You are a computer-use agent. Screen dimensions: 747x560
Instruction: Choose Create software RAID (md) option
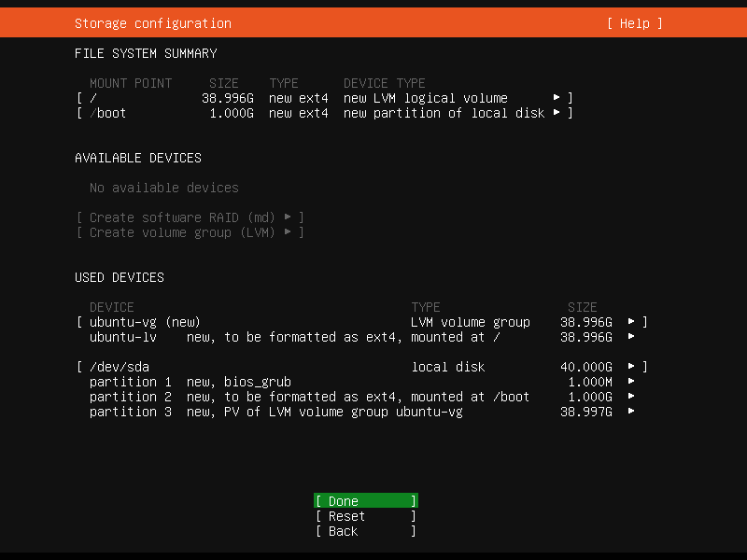[x=190, y=217]
